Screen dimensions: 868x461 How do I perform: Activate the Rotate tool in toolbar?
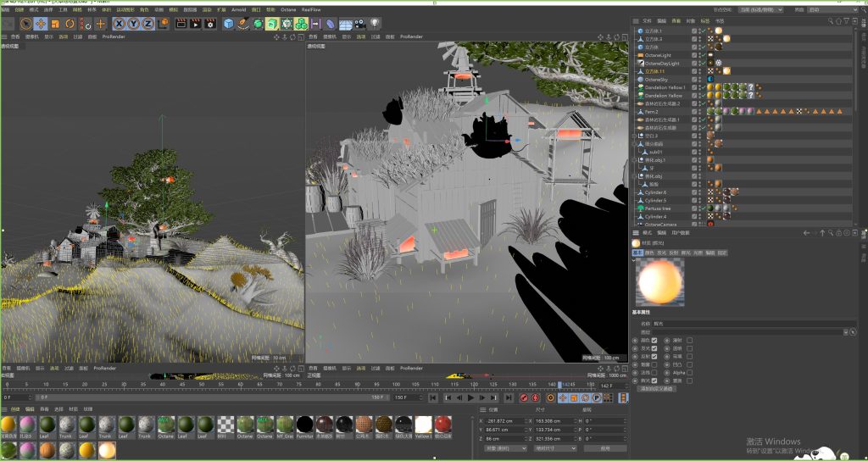(x=70, y=24)
